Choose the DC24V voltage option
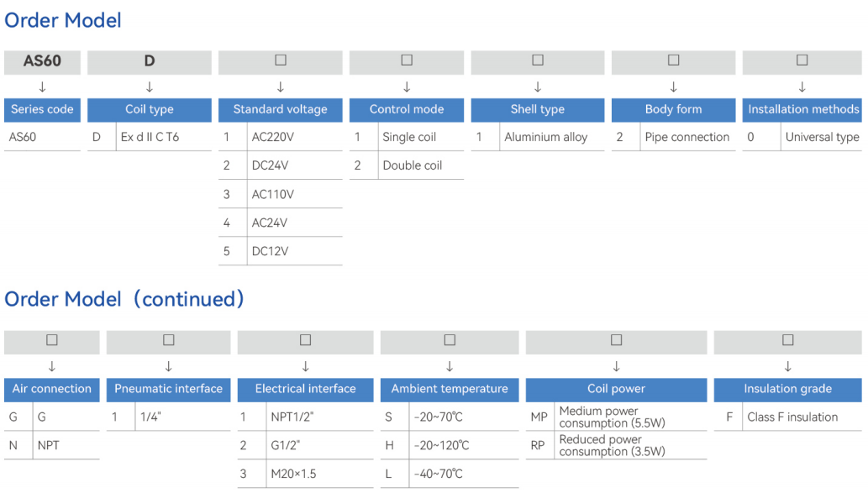This screenshot has height=493, width=868. tap(281, 165)
